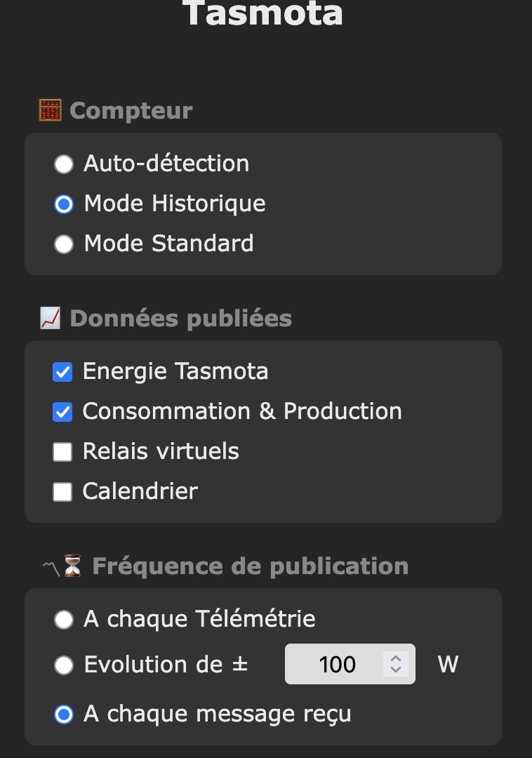Viewport: 532px width, 758px height.
Task: Click the Compteur section heading
Action: [x=131, y=111]
